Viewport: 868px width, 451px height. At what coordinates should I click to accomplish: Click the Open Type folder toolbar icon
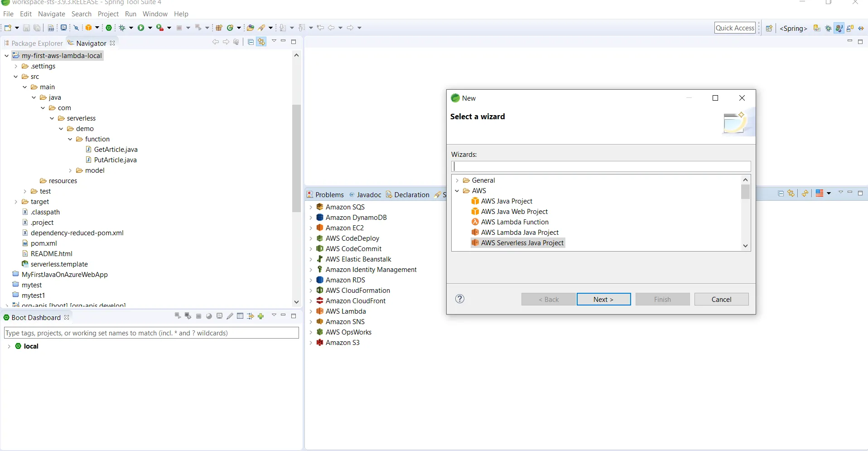pyautogui.click(x=250, y=28)
